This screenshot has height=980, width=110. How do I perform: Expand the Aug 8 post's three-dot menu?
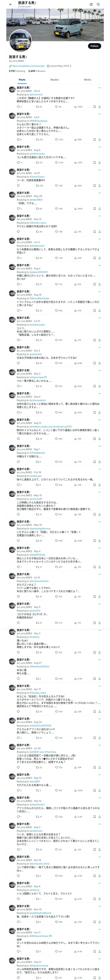(99, 147)
